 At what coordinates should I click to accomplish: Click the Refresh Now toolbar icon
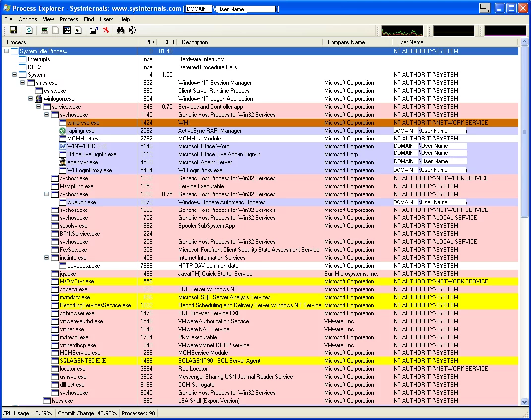pos(29,31)
